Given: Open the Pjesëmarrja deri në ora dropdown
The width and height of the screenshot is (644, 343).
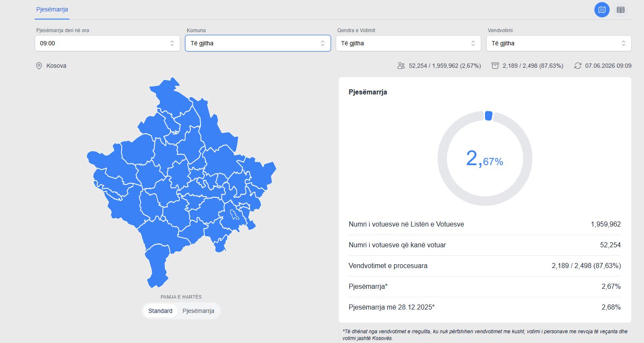Looking at the screenshot, I should [107, 43].
